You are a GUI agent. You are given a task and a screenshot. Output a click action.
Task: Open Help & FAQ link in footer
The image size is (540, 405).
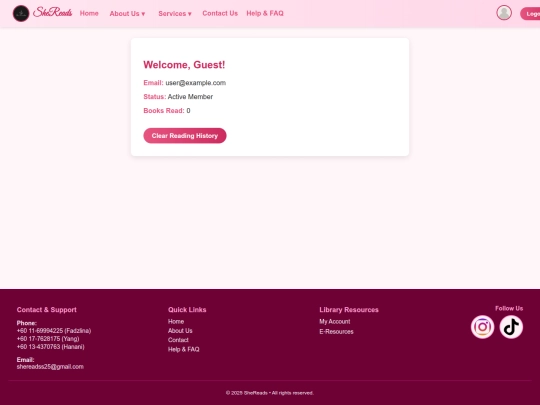click(x=184, y=349)
